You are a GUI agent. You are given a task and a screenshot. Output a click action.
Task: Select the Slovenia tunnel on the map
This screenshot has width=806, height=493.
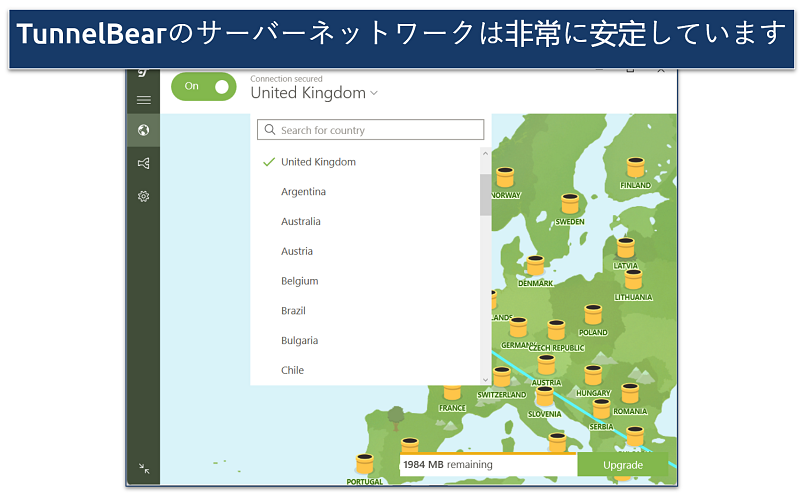click(544, 396)
